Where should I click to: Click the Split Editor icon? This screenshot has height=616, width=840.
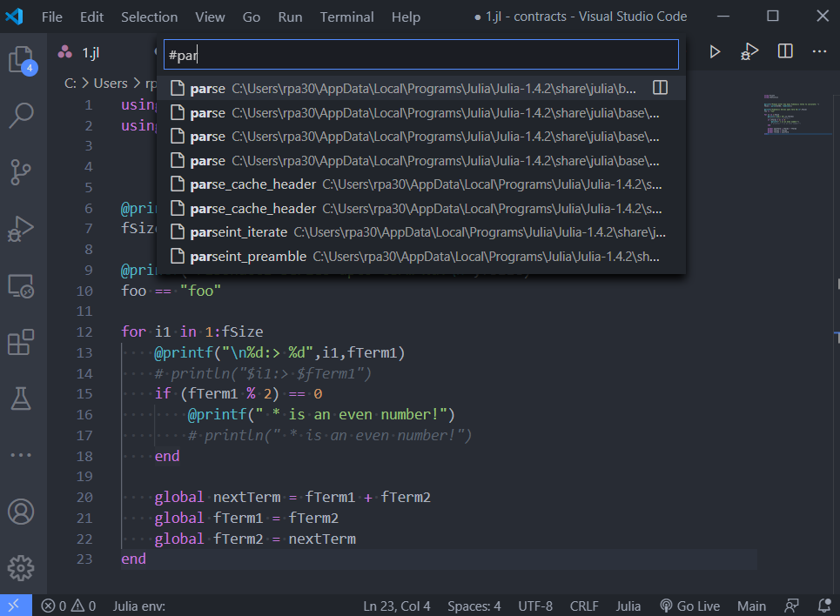785,52
